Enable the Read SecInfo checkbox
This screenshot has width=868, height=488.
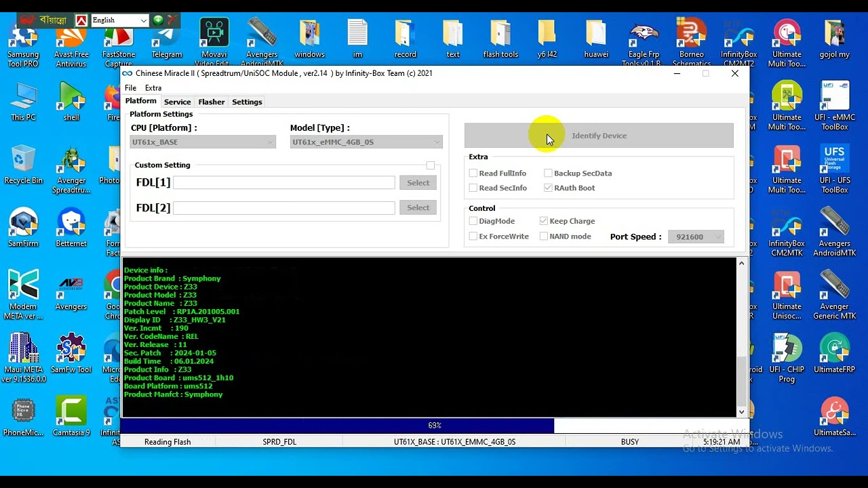point(473,188)
